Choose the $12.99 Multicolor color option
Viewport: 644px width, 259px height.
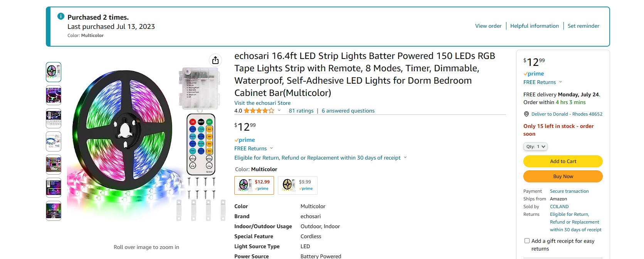254,185
